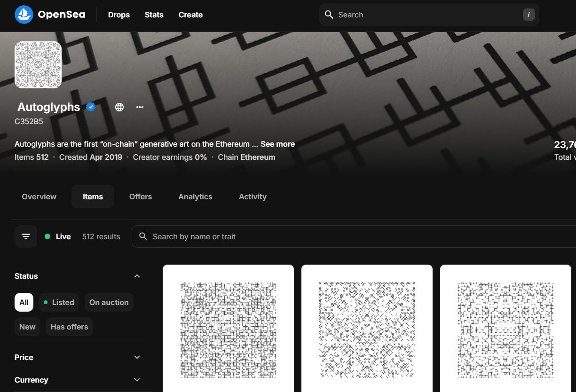Expand description with See more
The height and width of the screenshot is (392, 576).
tap(277, 144)
